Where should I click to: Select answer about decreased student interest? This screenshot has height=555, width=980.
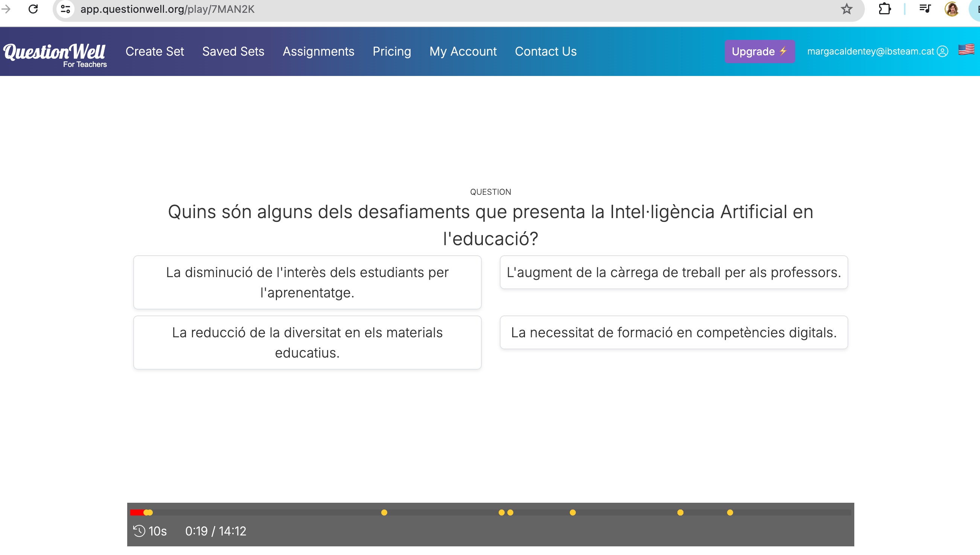(x=307, y=282)
